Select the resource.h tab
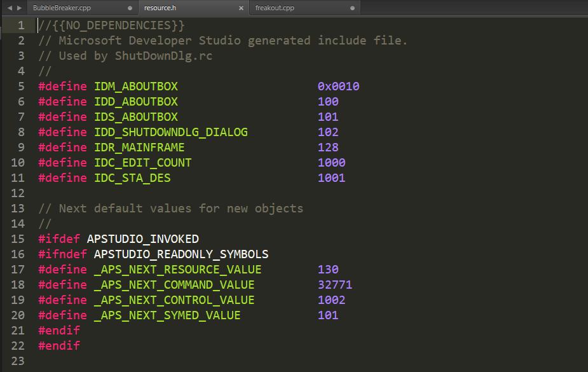 [x=161, y=8]
